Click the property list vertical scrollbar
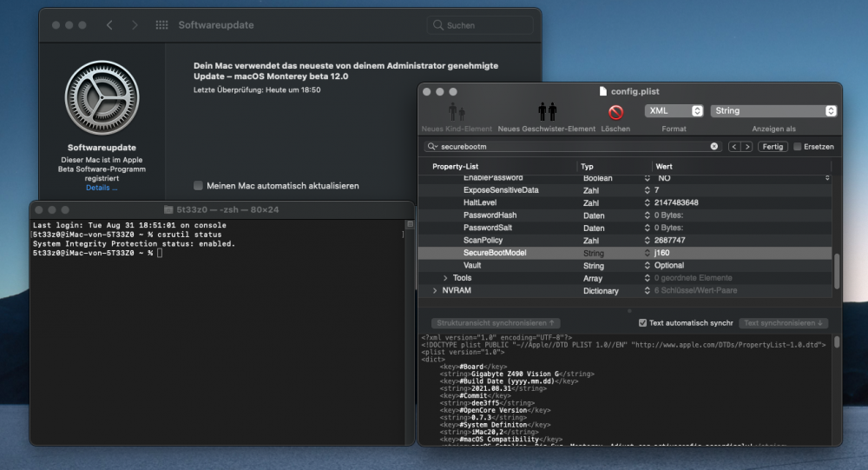Viewport: 868px width, 470px height. (837, 271)
